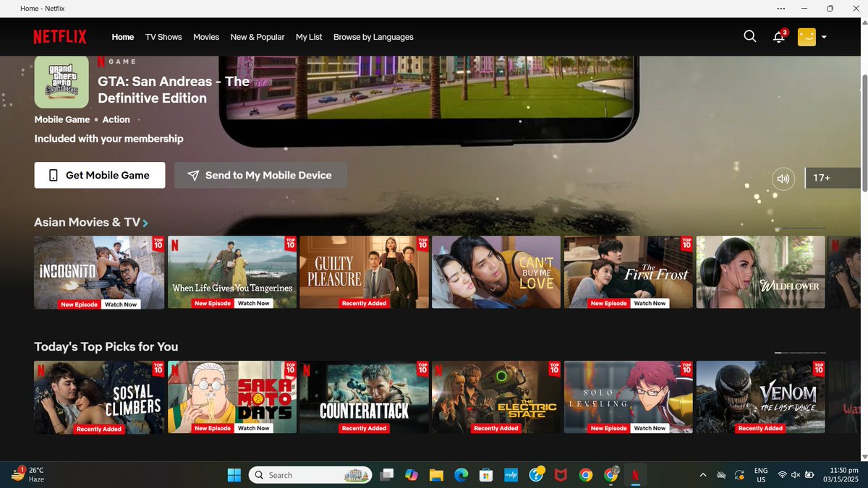Launch Copilot from the taskbar
Viewport: 868px width, 488px height.
point(412,475)
